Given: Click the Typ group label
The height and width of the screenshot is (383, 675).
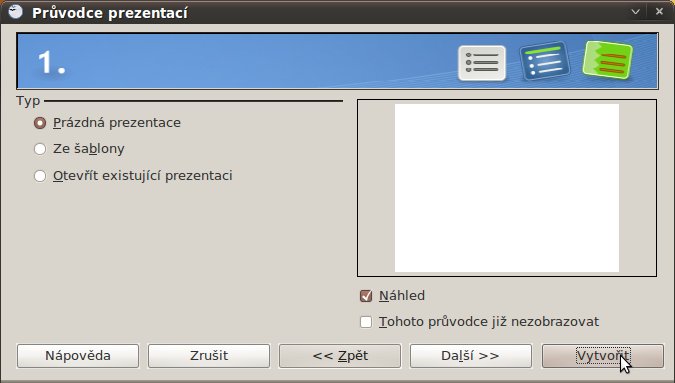Looking at the screenshot, I should pyautogui.click(x=28, y=101).
